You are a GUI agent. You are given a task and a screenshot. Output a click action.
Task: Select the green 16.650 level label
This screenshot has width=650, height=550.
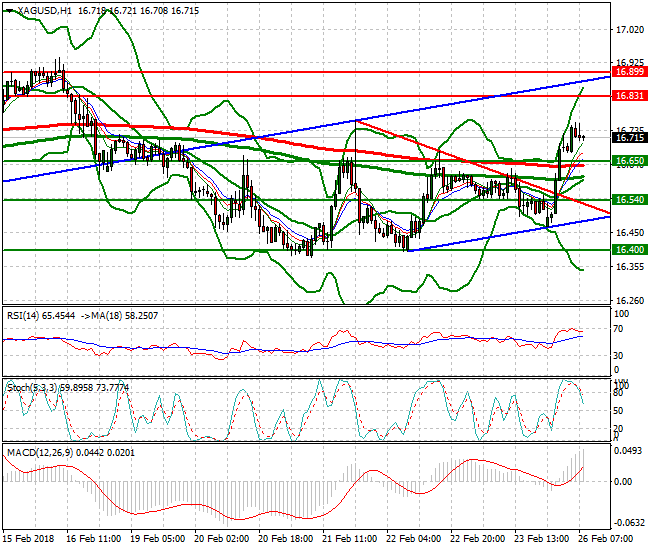coord(630,161)
